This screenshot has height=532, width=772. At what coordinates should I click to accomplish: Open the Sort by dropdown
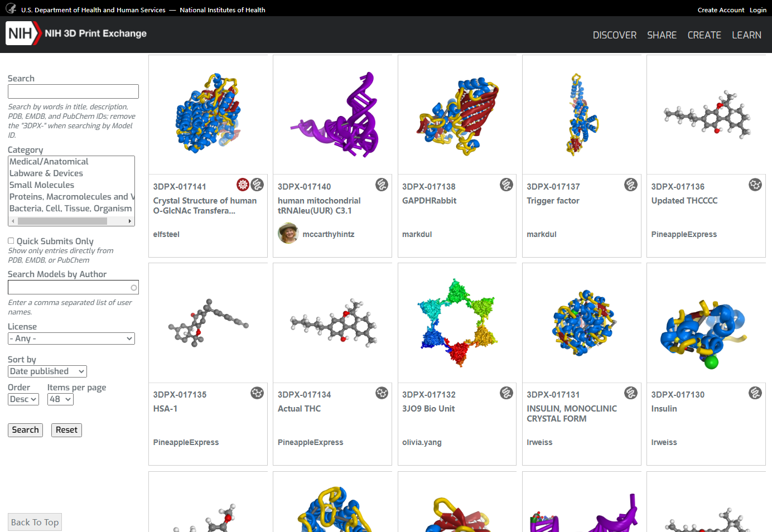tap(47, 371)
